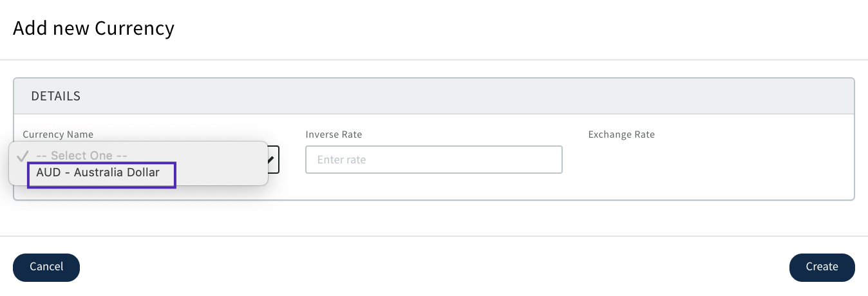Click the DETAILS section header

point(433,96)
